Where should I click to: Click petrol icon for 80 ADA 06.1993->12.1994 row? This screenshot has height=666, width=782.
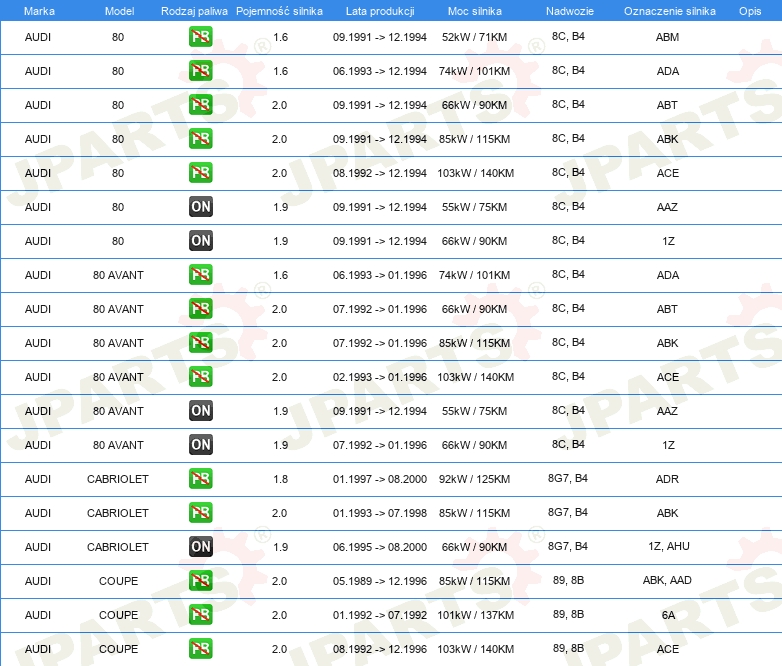coord(200,71)
